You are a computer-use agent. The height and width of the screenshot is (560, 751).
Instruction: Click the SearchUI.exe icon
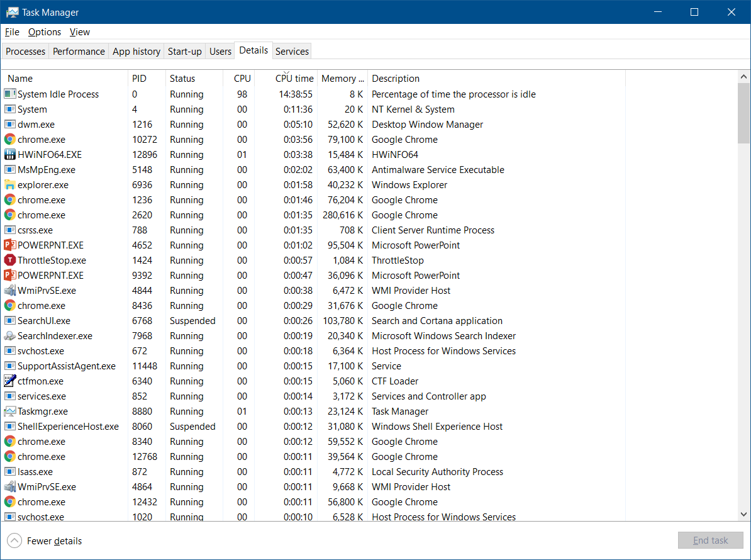9,320
